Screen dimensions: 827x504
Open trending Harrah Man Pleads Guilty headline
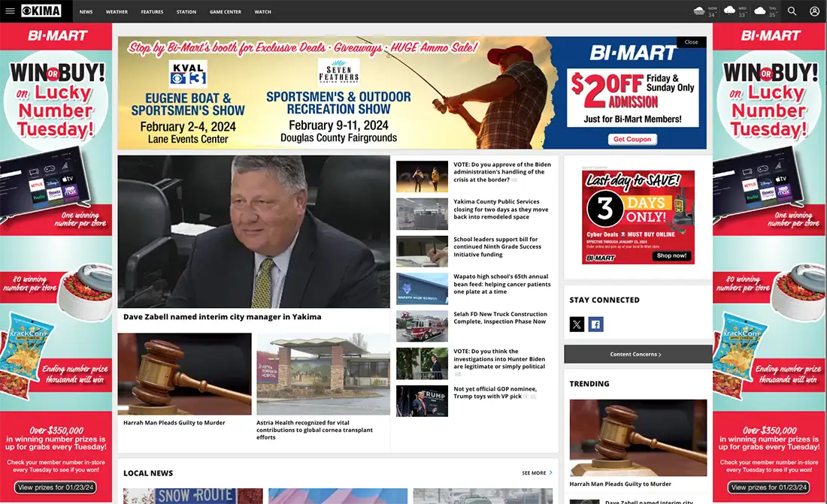620,484
